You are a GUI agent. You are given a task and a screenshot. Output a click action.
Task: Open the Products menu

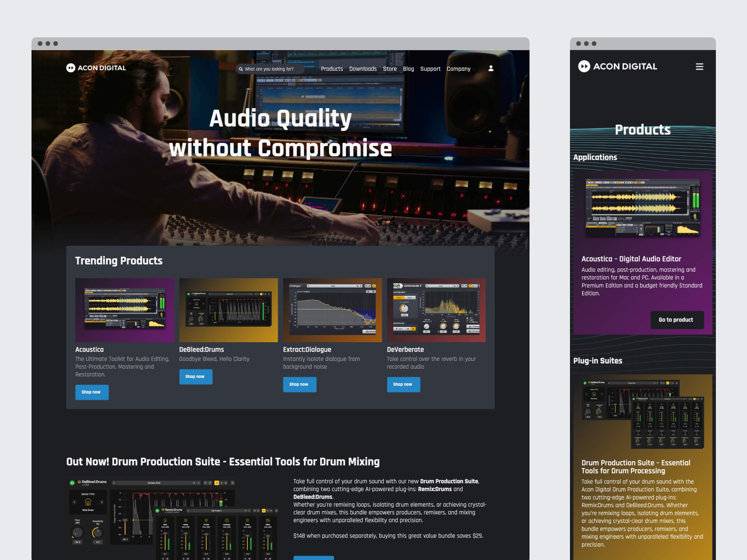tap(332, 69)
